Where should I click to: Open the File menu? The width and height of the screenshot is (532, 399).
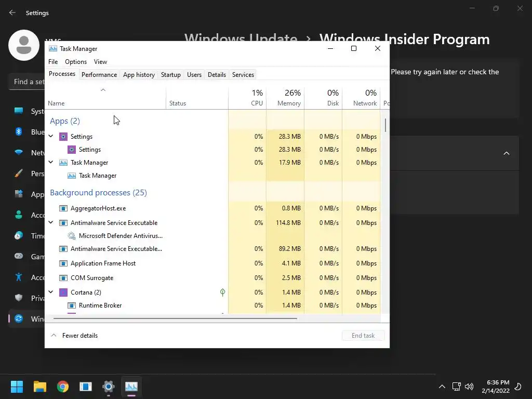coord(53,62)
